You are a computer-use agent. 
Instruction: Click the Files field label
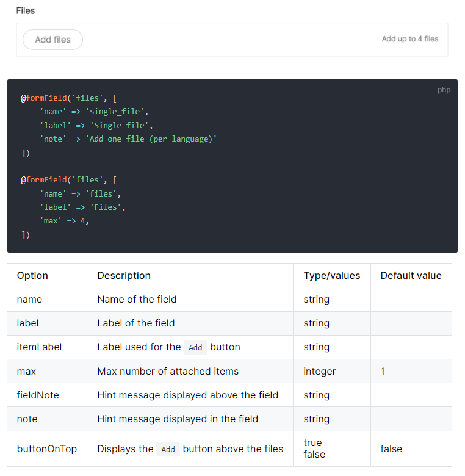pyautogui.click(x=26, y=10)
